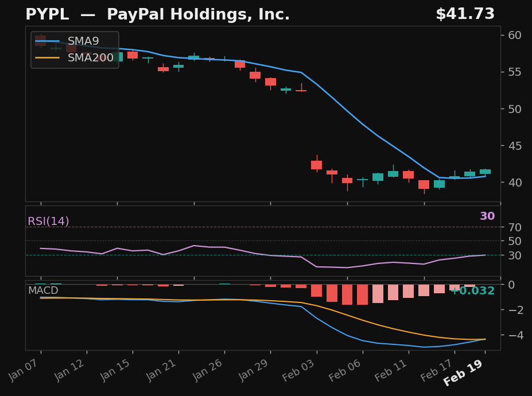Click the Feb 11 date axis label
Screen dimensions: 532x396
pyautogui.click(x=391, y=370)
